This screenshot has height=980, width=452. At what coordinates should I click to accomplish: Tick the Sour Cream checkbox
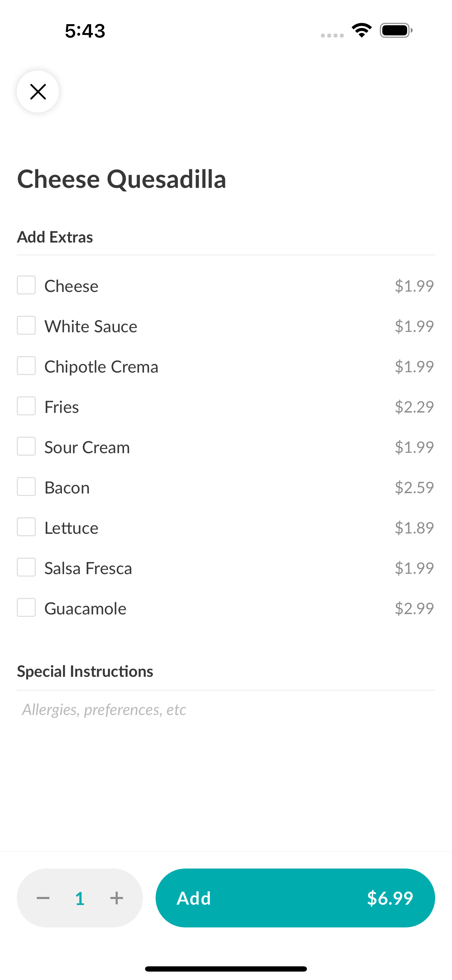pos(26,447)
